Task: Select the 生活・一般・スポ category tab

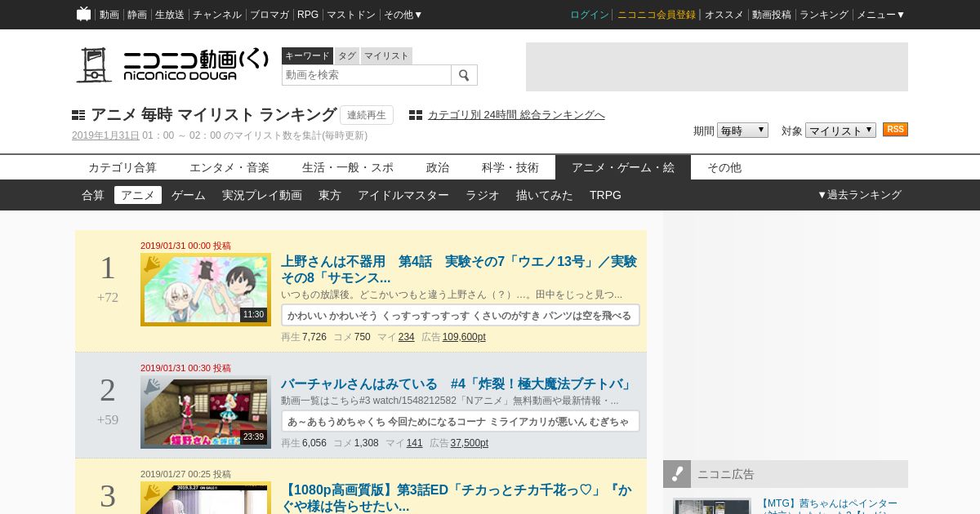Action: [x=348, y=167]
